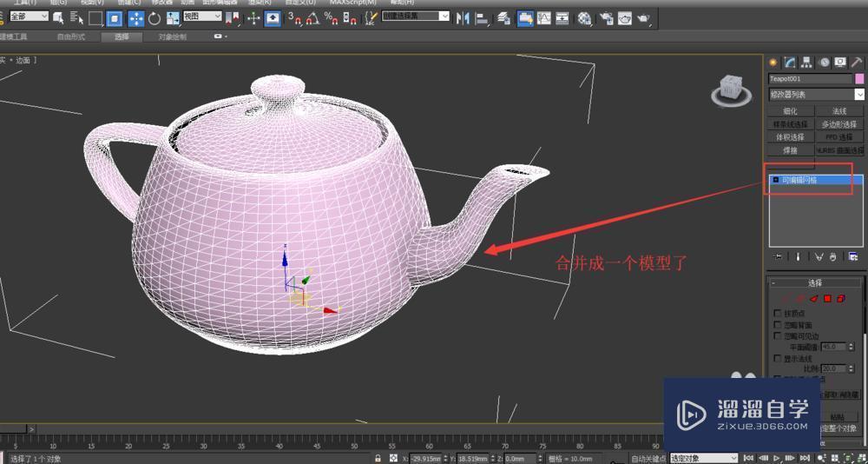The height and width of the screenshot is (464, 868).
Task: Click the 多边形选择 modifier button
Action: (839, 125)
